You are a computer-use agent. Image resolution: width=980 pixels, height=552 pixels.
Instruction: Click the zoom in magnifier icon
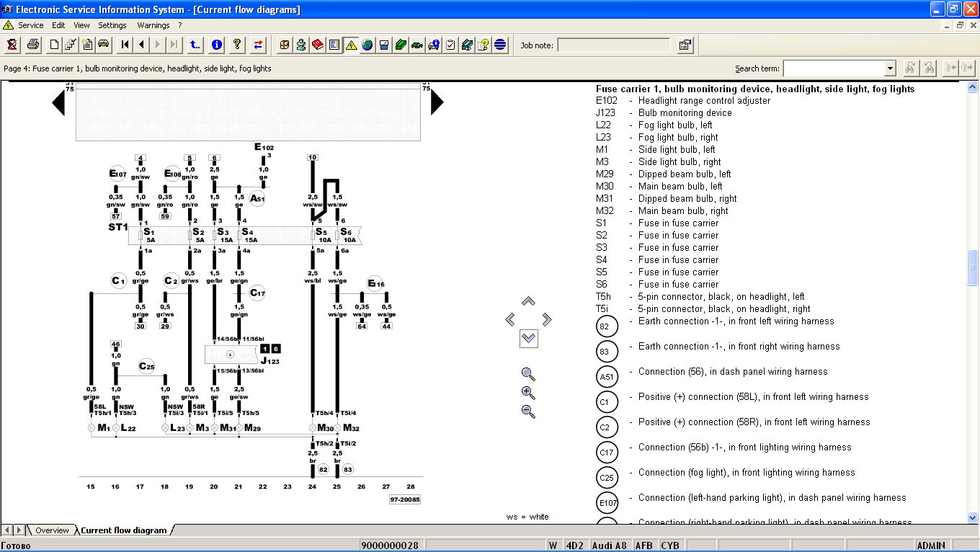pos(528,393)
